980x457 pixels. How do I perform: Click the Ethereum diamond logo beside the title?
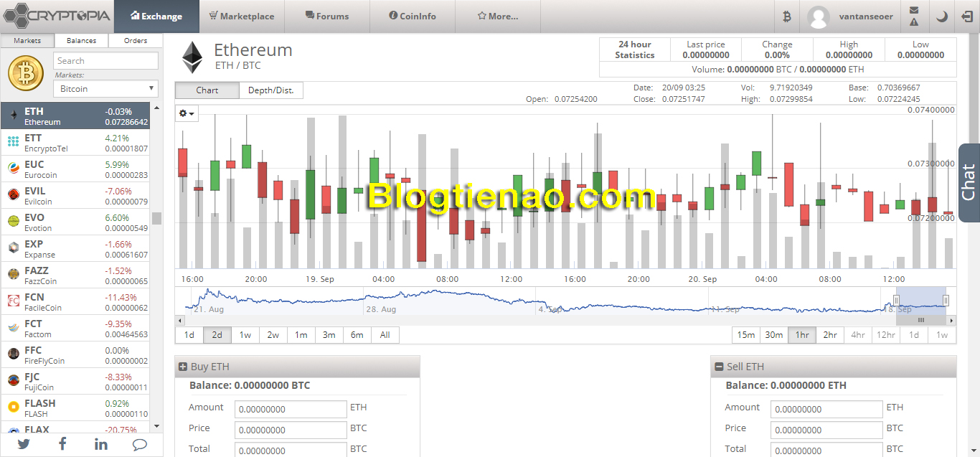[192, 57]
